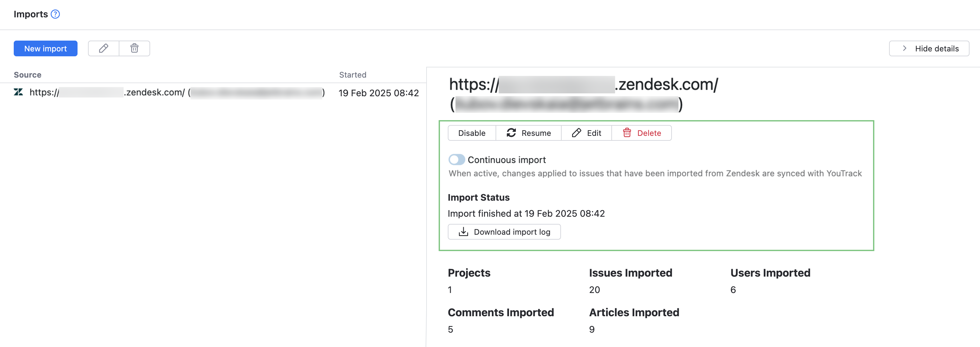Viewport: 980px width, 347px height.
Task: Enable the Continuous import toggle
Action: 457,160
